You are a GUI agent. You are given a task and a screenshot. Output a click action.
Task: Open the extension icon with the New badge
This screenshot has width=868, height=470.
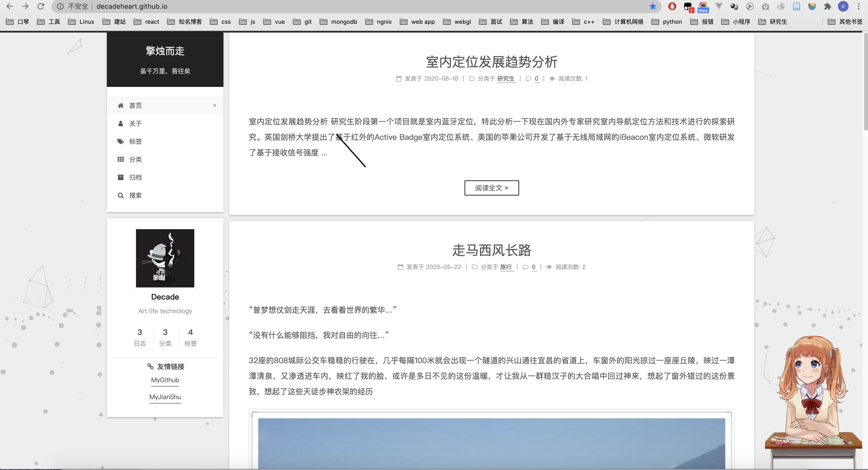(703, 7)
